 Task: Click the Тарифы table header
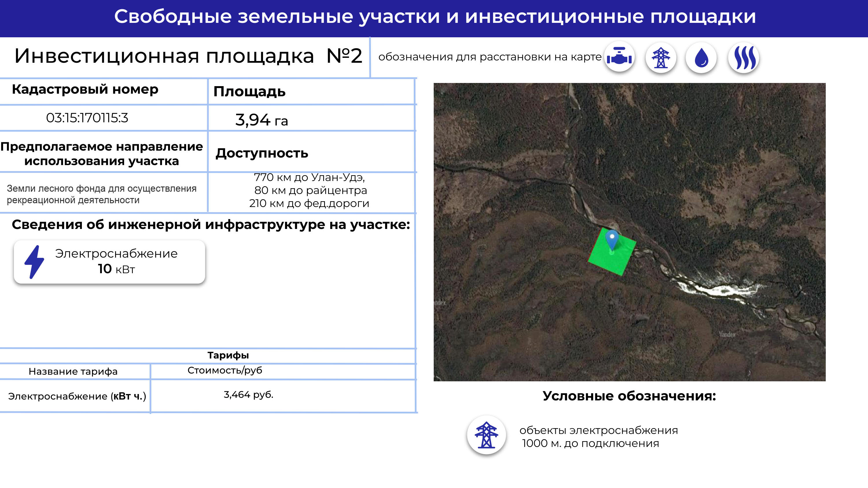click(x=228, y=355)
